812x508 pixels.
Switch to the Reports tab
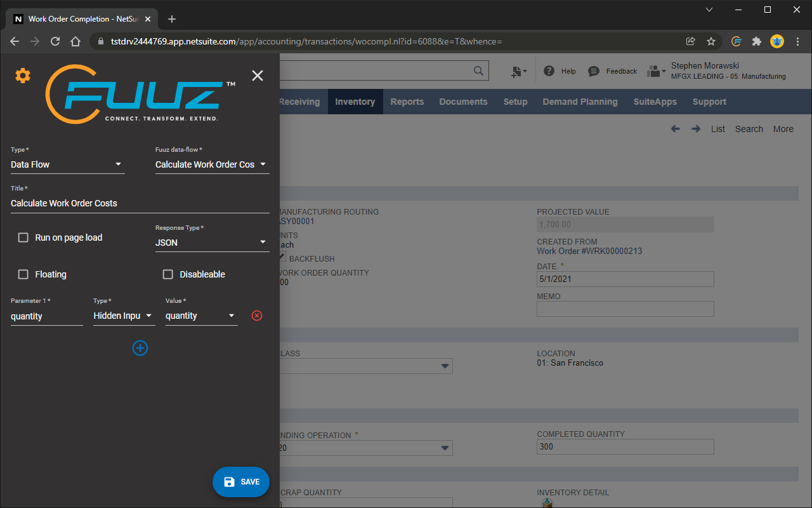407,102
